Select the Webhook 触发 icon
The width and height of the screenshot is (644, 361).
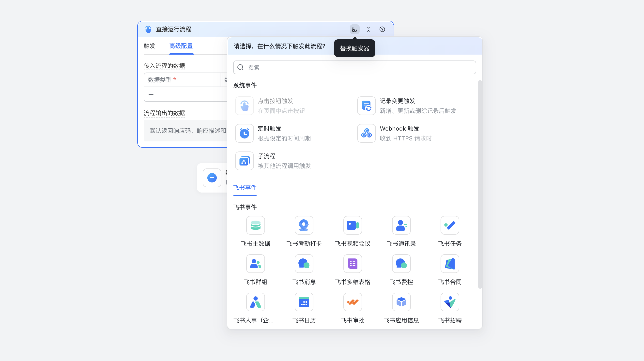tap(366, 133)
